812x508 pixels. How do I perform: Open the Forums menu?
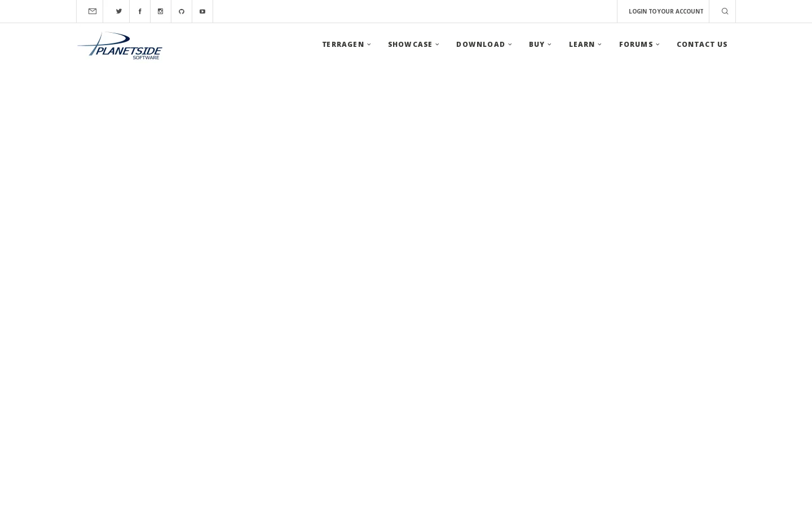click(636, 44)
